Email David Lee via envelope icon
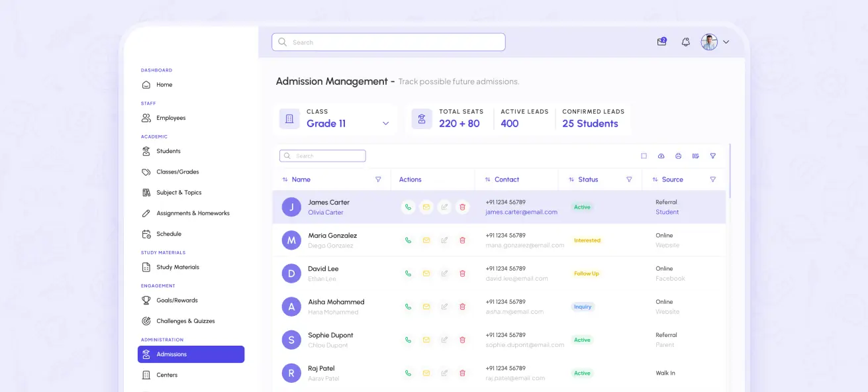Image resolution: width=868 pixels, height=392 pixels. click(x=426, y=273)
